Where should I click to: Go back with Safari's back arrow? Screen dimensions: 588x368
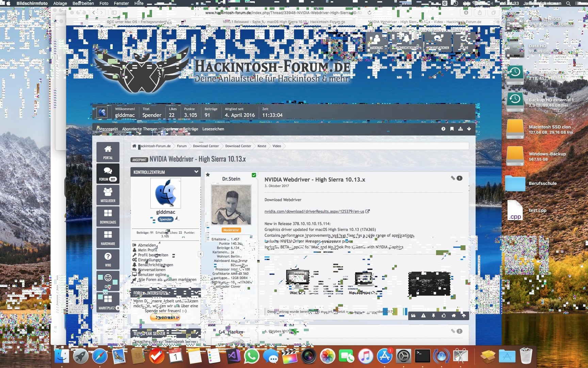(94, 13)
